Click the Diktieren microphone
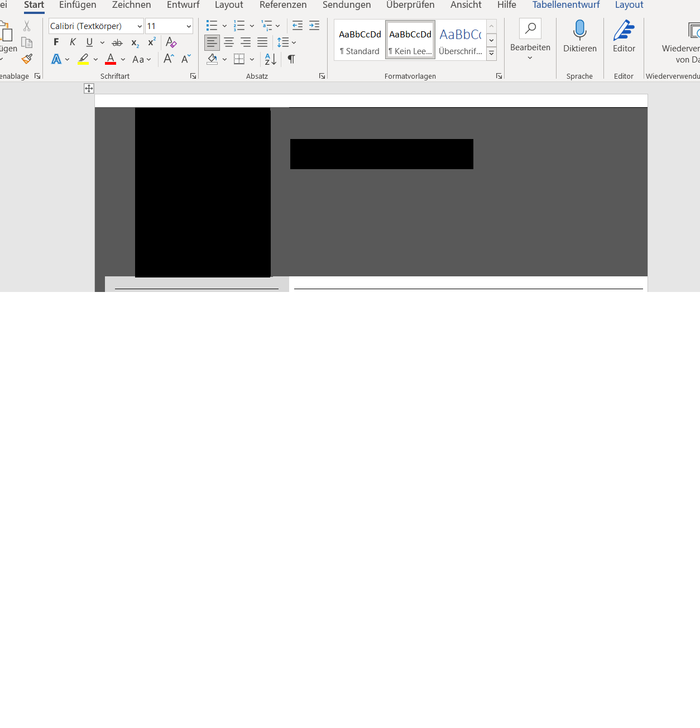This screenshot has height=728, width=700. coord(580,37)
